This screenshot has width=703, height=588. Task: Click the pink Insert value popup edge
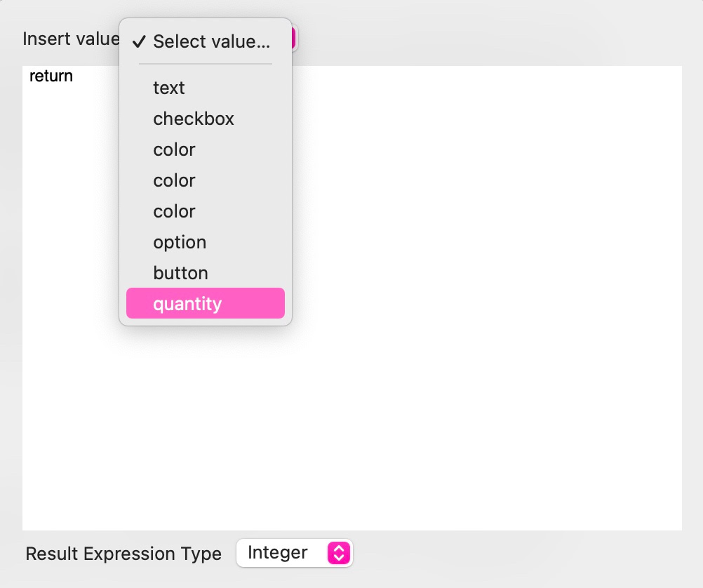(295, 38)
